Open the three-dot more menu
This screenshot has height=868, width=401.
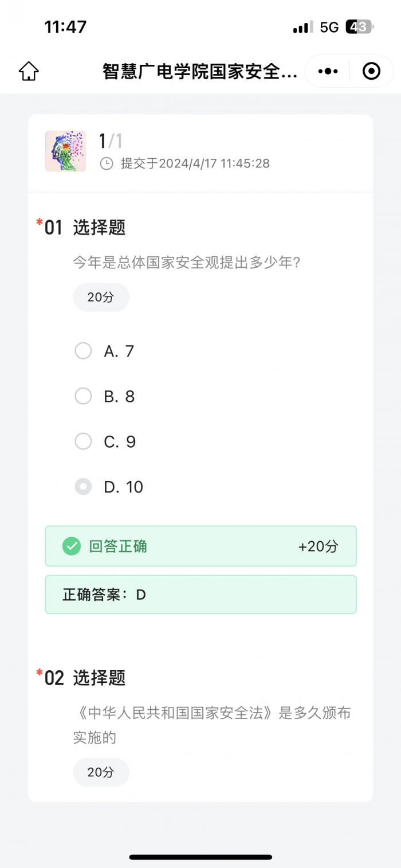point(328,72)
